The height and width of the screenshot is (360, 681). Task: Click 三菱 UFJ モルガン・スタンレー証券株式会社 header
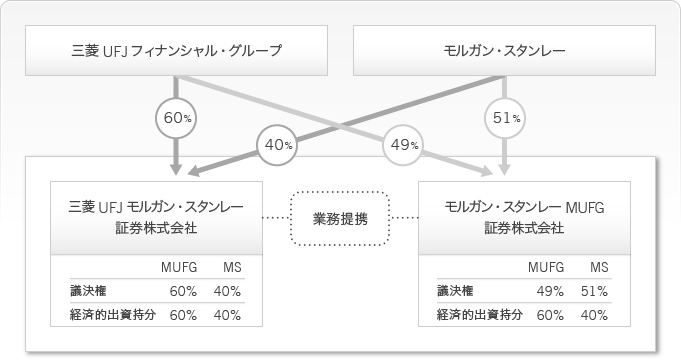[156, 218]
